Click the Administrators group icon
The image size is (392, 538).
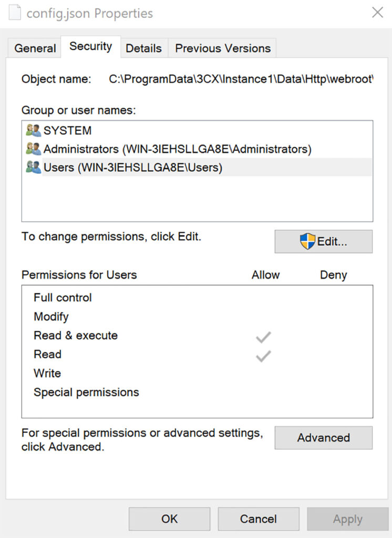click(x=33, y=149)
